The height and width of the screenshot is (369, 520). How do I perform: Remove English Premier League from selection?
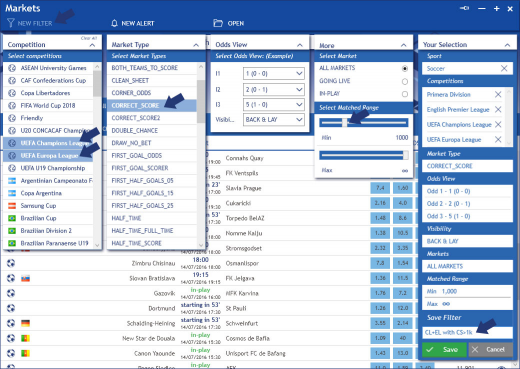498,109
